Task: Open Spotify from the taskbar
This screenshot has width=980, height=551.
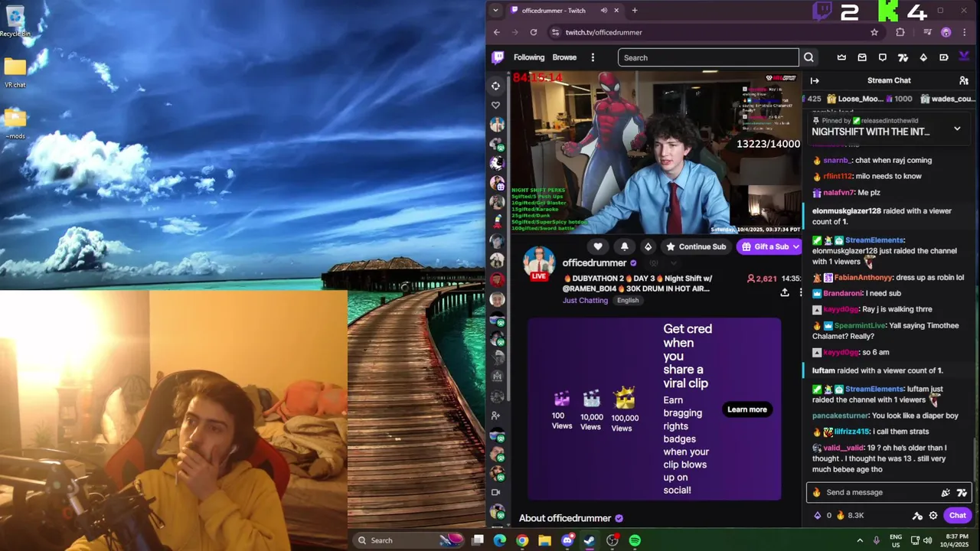Action: (635, 540)
